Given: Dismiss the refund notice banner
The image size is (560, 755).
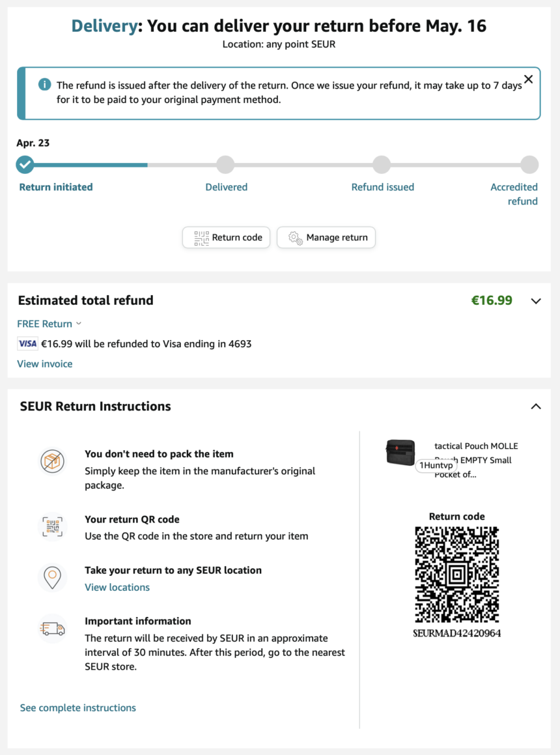Looking at the screenshot, I should [x=528, y=79].
